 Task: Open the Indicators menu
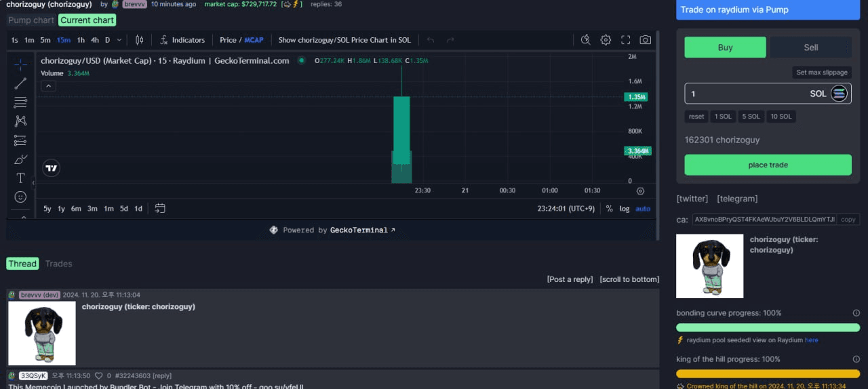pos(182,40)
